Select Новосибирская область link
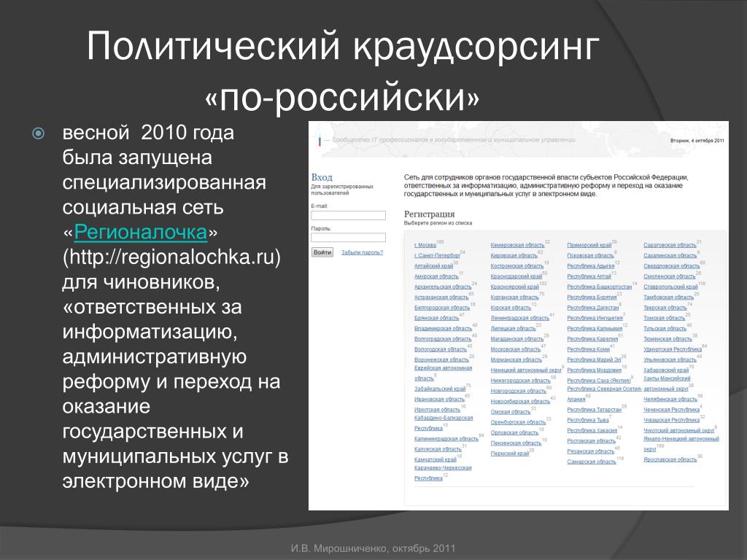 [x=520, y=402]
